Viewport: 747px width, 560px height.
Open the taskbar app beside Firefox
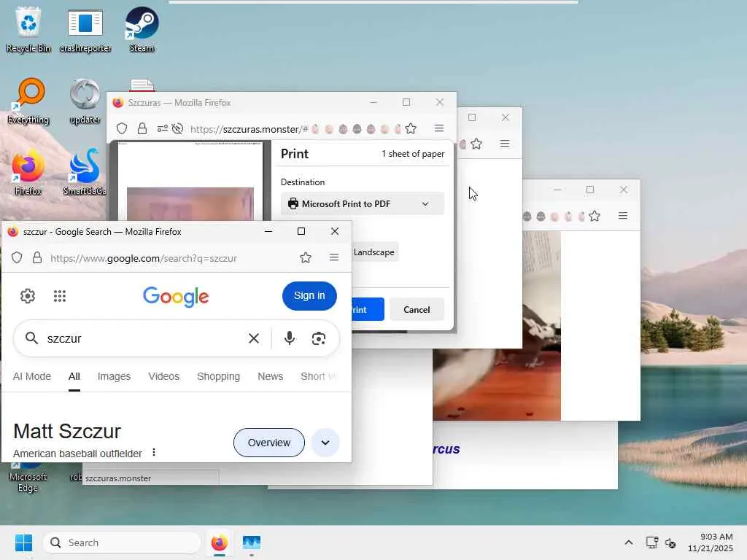click(x=252, y=542)
